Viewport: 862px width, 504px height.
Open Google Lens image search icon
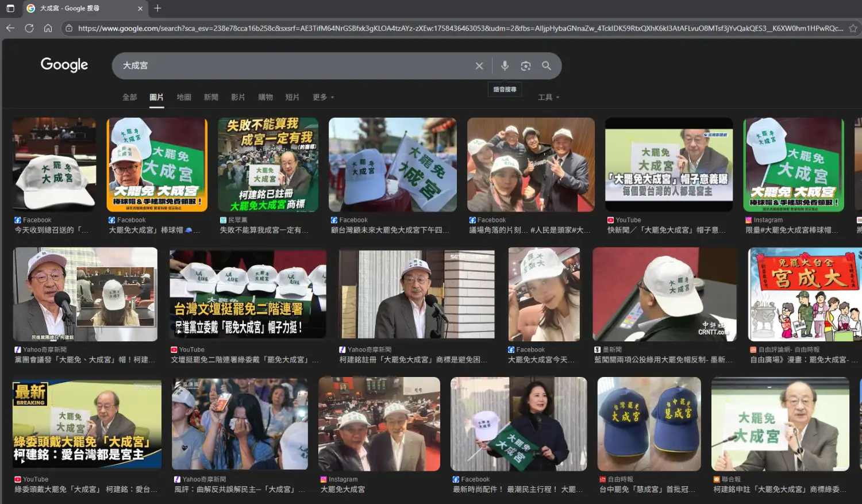pos(526,66)
